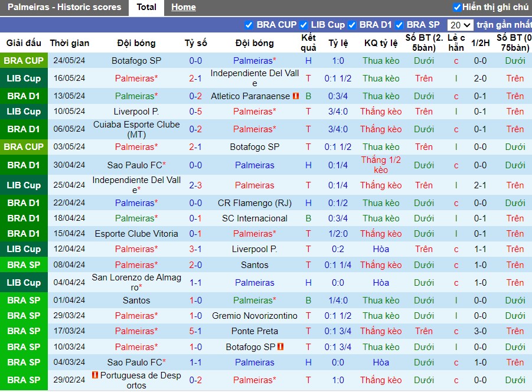Image resolution: width=532 pixels, height=392 pixels.
Task: Click the 'KQ tỷ lệ' column header
Action: tap(381, 43)
